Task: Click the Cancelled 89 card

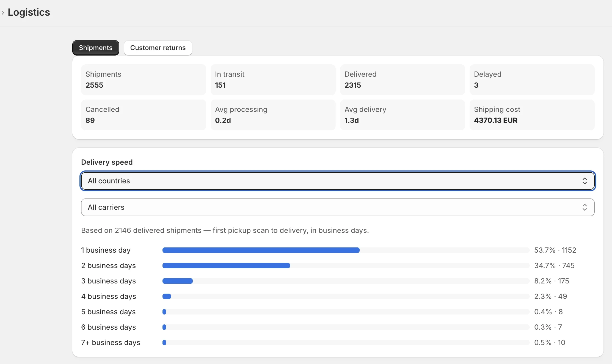Action: click(x=144, y=115)
